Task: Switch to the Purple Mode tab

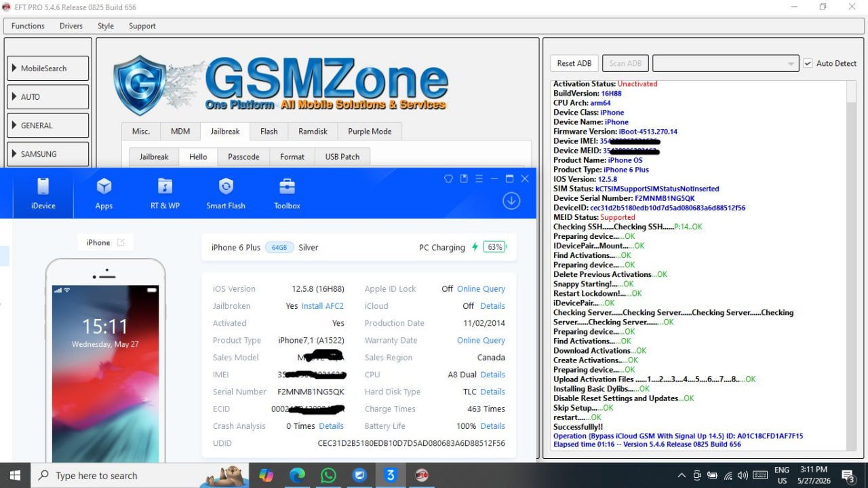Action: pos(370,132)
